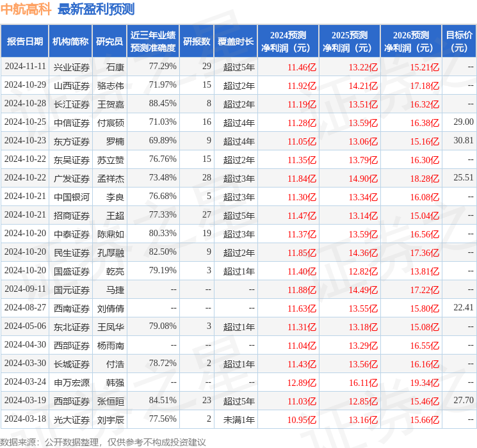Click the 机构简称 column header

click(70, 42)
